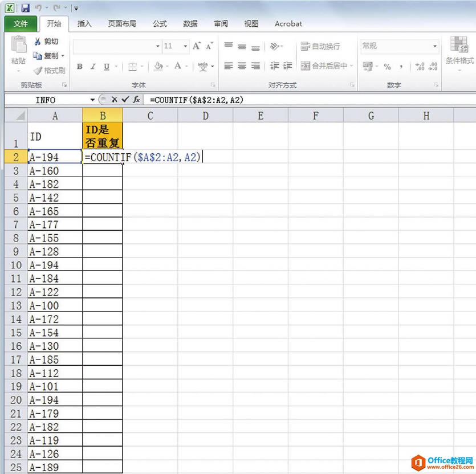Click the select-all corner of the sheet
The width and height of the screenshot is (476, 474).
coord(16,116)
